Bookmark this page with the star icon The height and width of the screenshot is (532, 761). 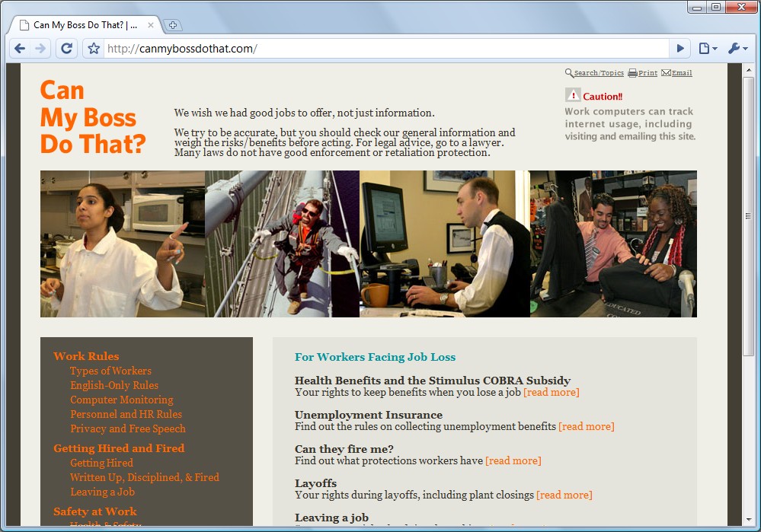[94, 49]
